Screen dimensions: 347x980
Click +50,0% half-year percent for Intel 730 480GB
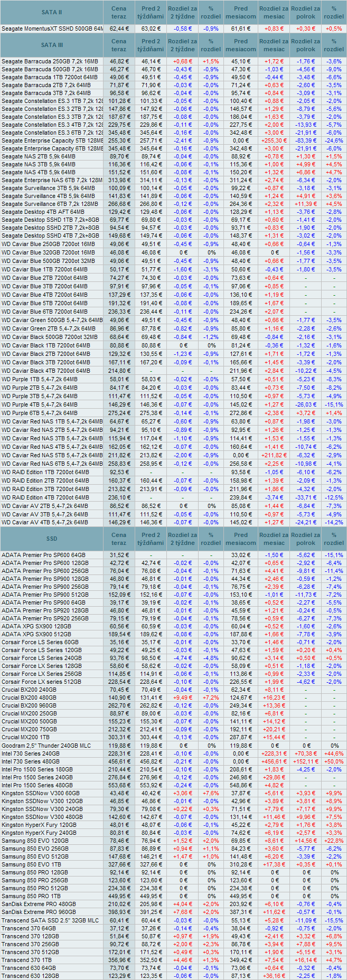[334, 761]
